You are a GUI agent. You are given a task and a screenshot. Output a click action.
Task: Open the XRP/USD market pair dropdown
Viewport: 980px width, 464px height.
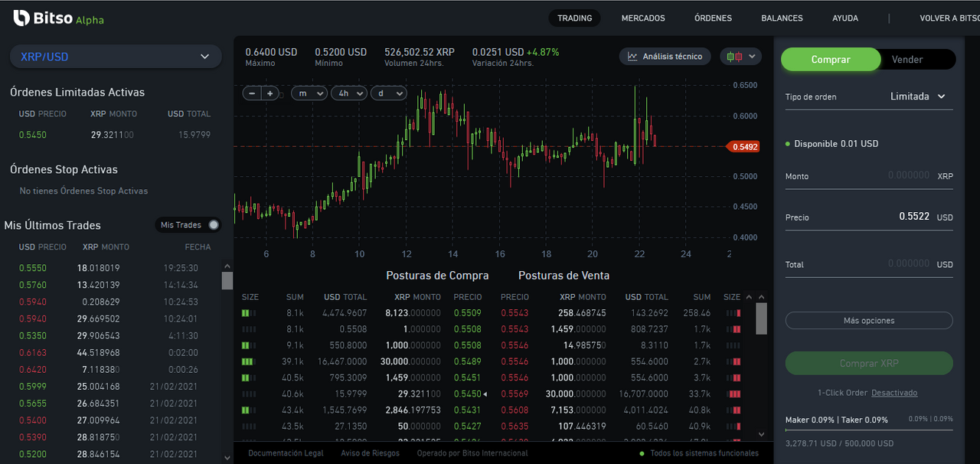coord(116,57)
